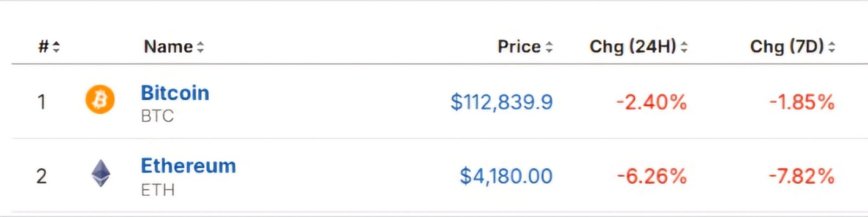868x217 pixels.
Task: Click rank number 1 in Bitcoin row
Action: (x=42, y=102)
